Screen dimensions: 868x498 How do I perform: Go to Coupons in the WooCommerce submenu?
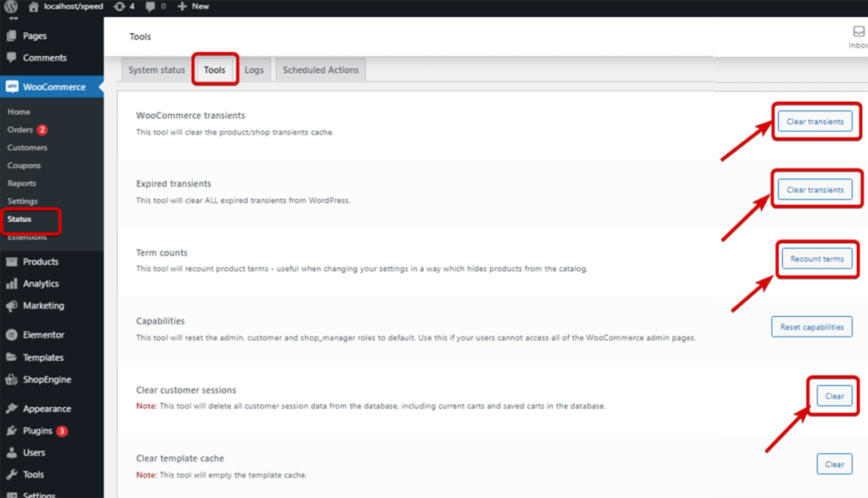(x=24, y=166)
